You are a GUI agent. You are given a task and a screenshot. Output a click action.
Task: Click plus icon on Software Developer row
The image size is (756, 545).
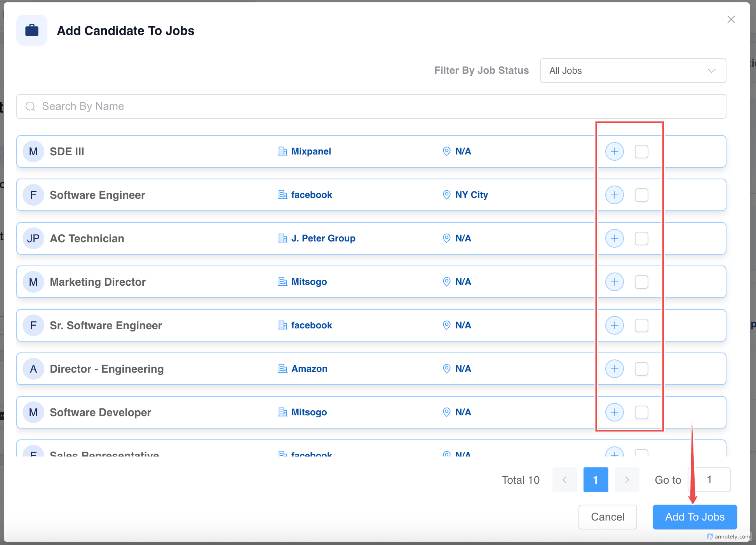pos(615,412)
